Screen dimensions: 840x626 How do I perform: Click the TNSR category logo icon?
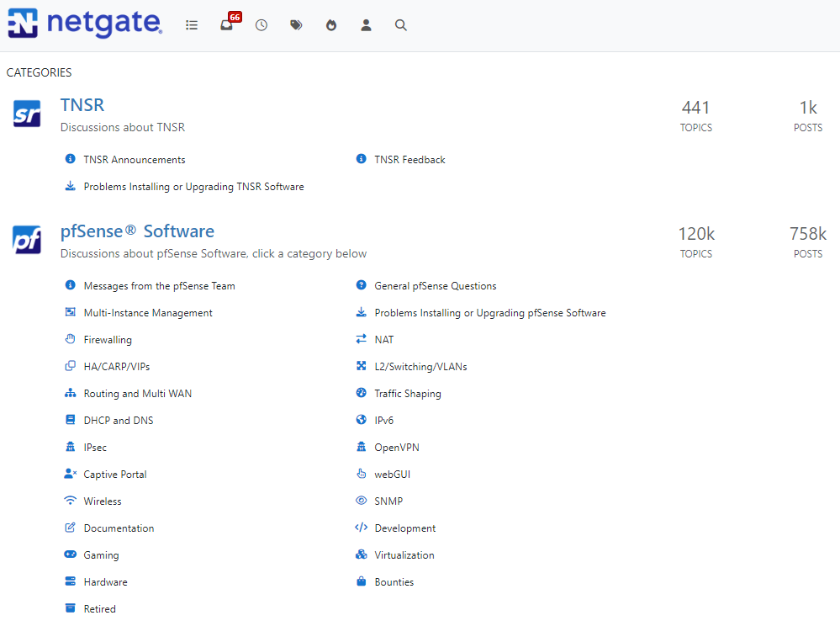click(27, 114)
